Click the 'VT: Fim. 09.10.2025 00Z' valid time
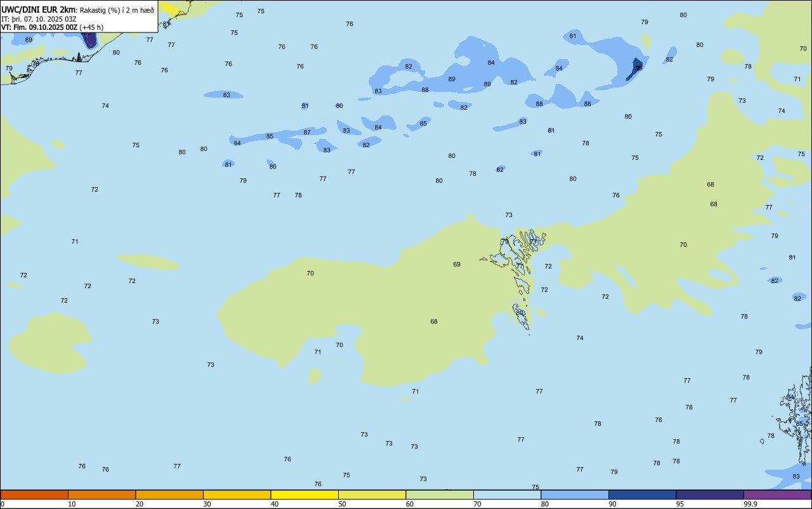812x509 pixels. tap(40, 27)
